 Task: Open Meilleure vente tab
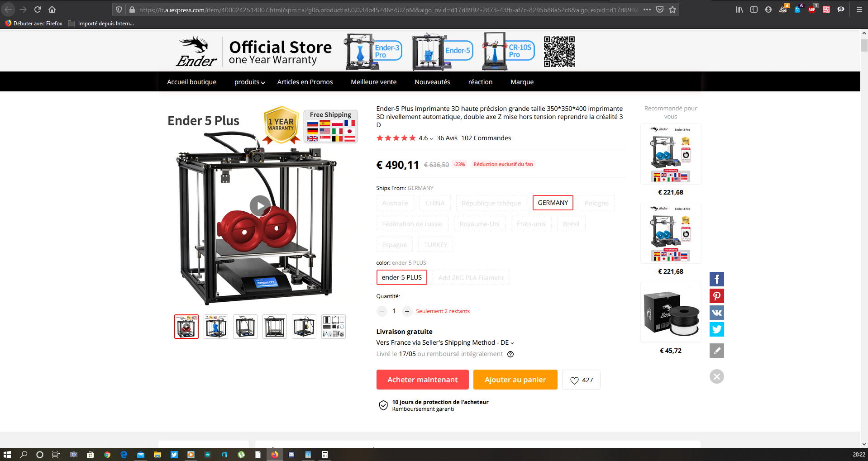(374, 82)
